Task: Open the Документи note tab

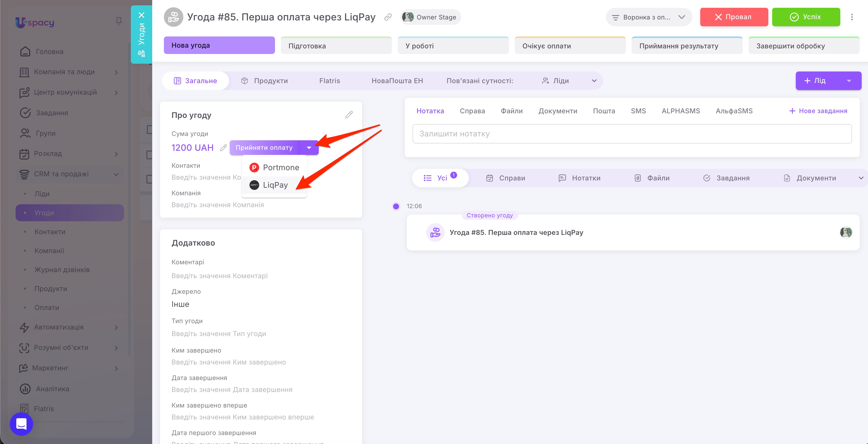Action: (x=558, y=111)
